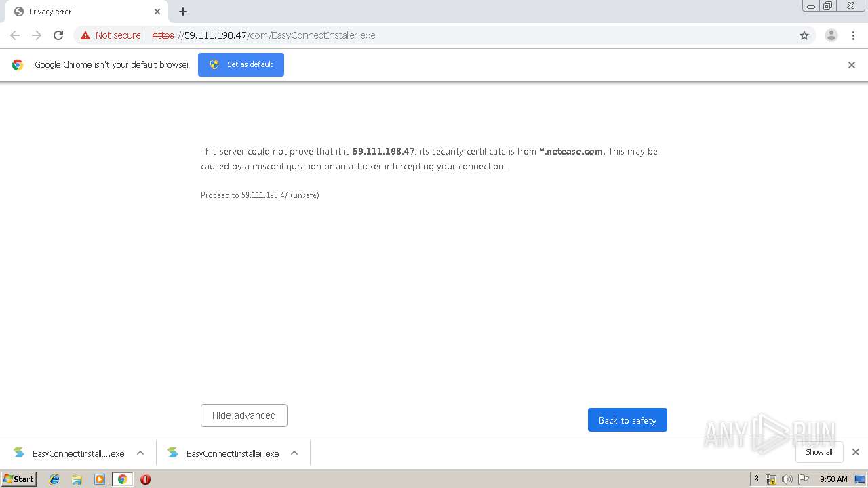Close the downloads bar
Screen dimensions: 868x488
point(856,452)
